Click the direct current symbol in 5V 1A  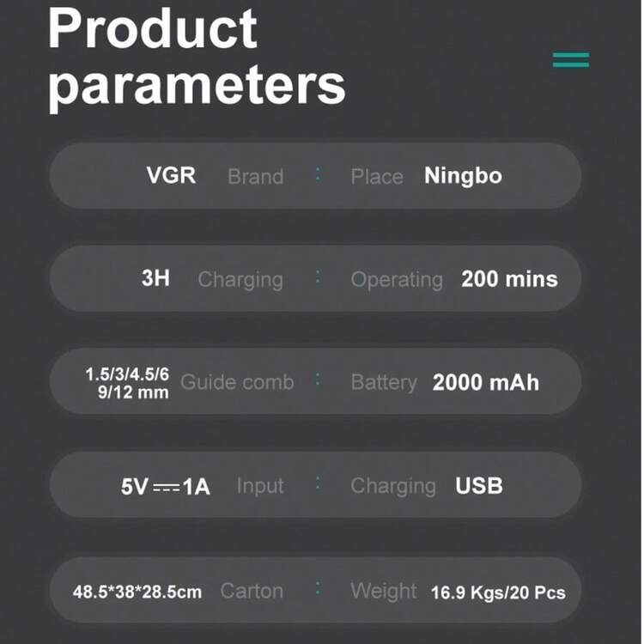[x=166, y=487]
